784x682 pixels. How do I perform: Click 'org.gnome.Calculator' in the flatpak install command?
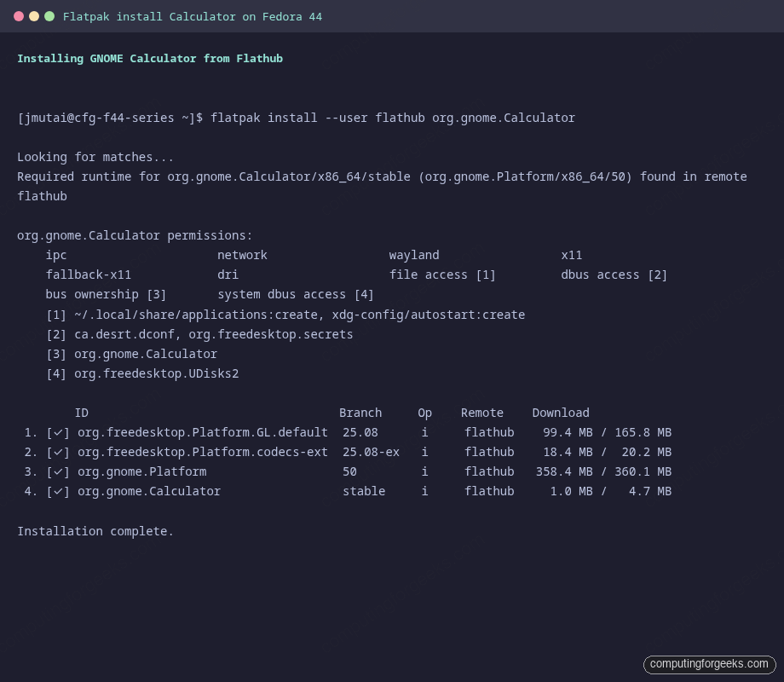(504, 118)
